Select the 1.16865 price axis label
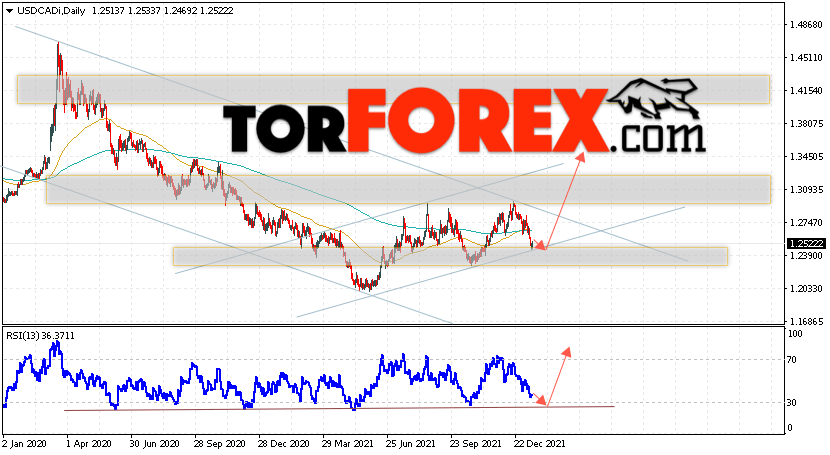Viewport: 830px width, 455px height. pyautogui.click(x=806, y=322)
